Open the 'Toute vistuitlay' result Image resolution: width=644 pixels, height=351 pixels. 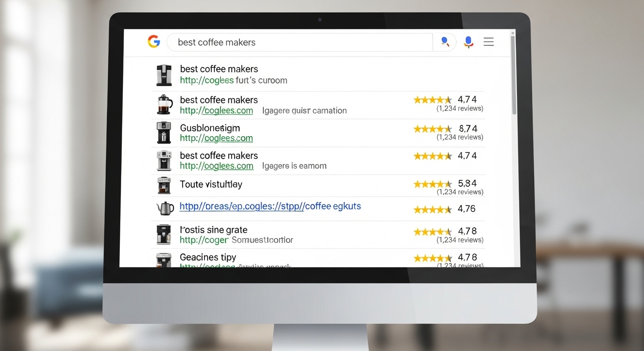(211, 184)
